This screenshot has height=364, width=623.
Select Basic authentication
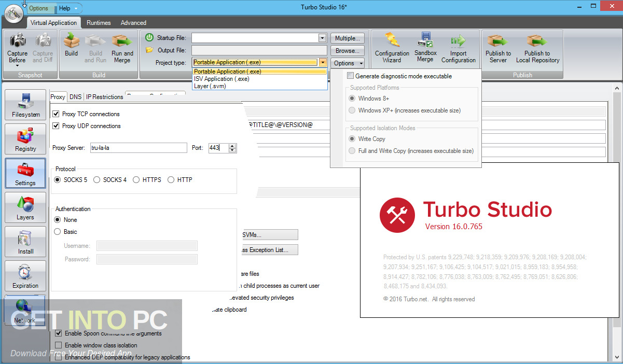[x=58, y=232]
